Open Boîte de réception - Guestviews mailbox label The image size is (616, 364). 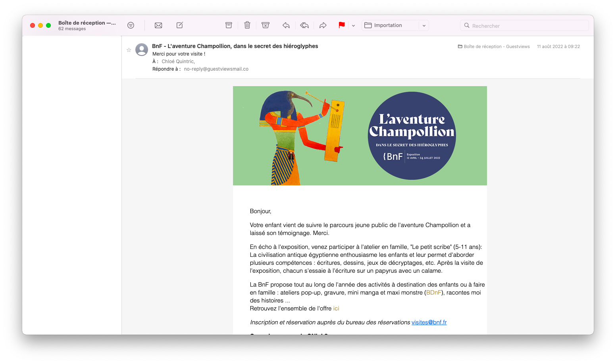point(494,47)
